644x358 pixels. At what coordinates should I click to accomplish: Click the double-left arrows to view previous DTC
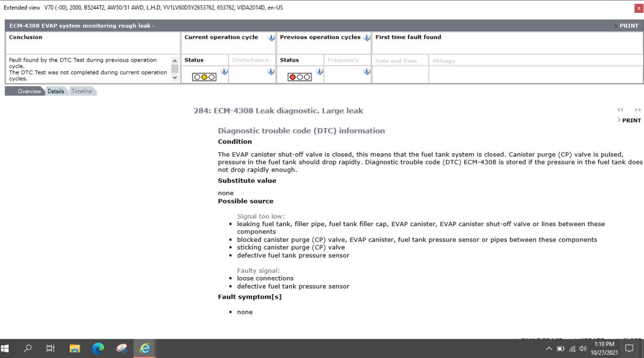coord(620,109)
